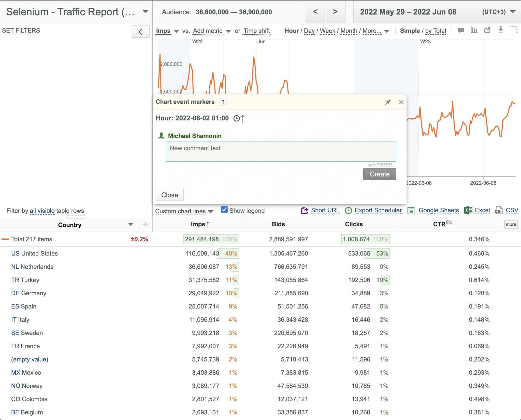Expand the Custom chart lines dropdown

(184, 211)
